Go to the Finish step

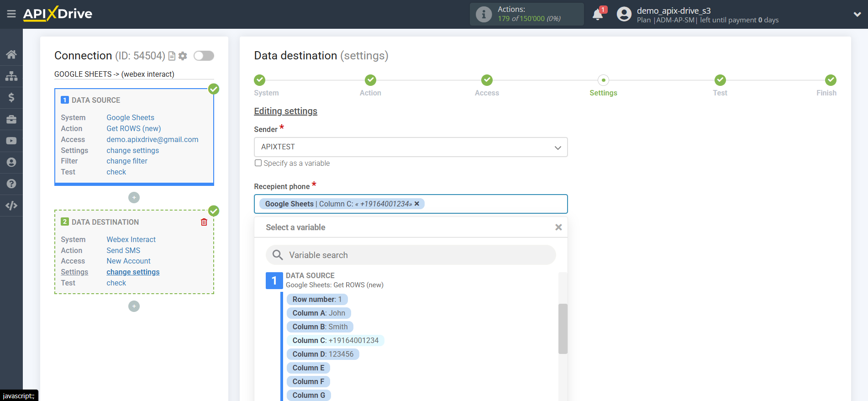(x=831, y=80)
